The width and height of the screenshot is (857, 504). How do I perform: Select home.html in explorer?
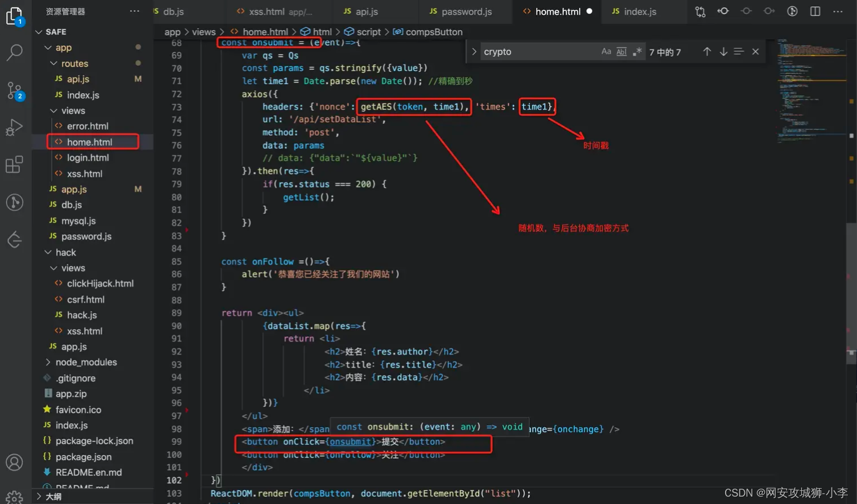pyautogui.click(x=89, y=142)
